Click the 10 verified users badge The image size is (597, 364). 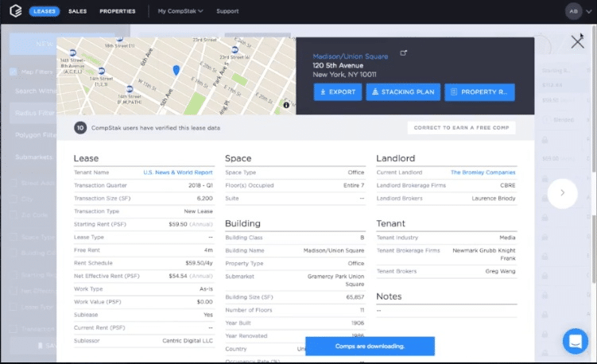click(80, 128)
